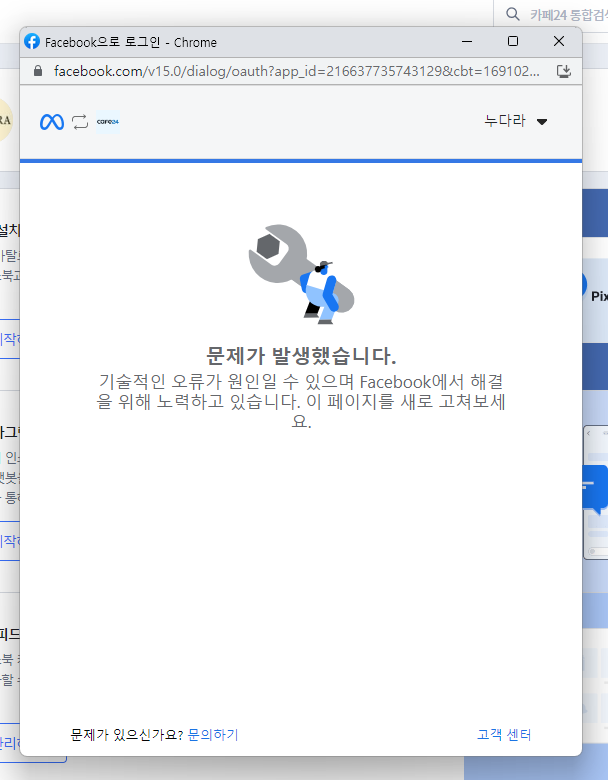Open the 고객 센터 link
This screenshot has height=780, width=608.
click(504, 735)
